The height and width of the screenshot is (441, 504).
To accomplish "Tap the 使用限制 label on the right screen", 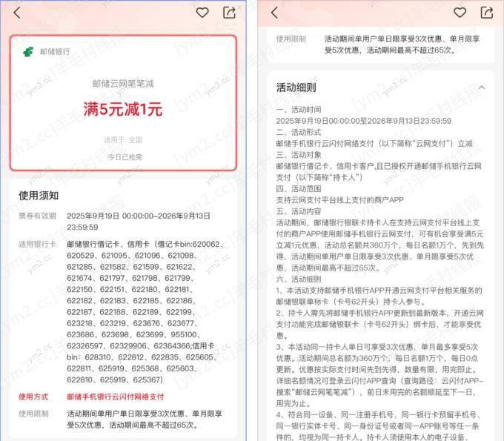I will [291, 39].
